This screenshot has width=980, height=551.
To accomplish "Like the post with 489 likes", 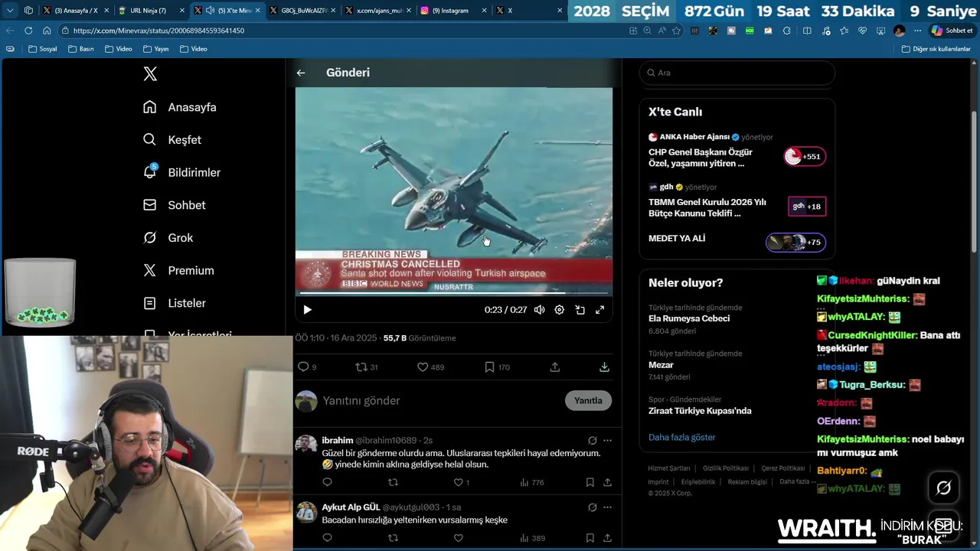I will coord(430,367).
